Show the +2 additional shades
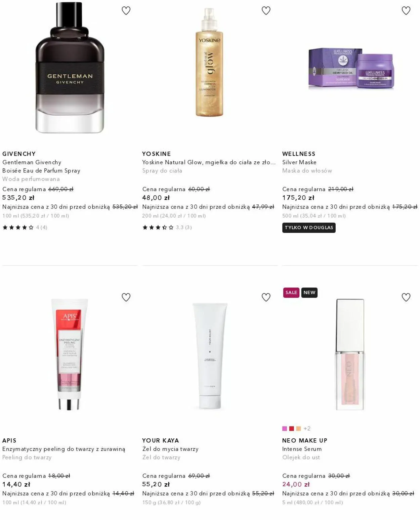The width and height of the screenshot is (420, 520). 307,429
